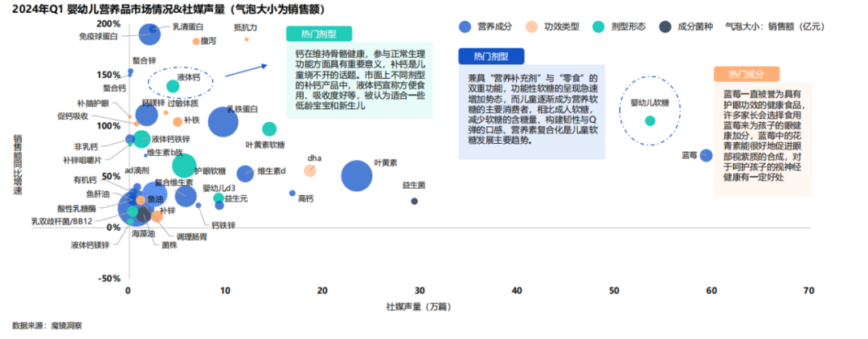The width and height of the screenshot is (868, 339).
Task: Click the large blue 乳铁蛋白 bubble
Action: point(223,121)
